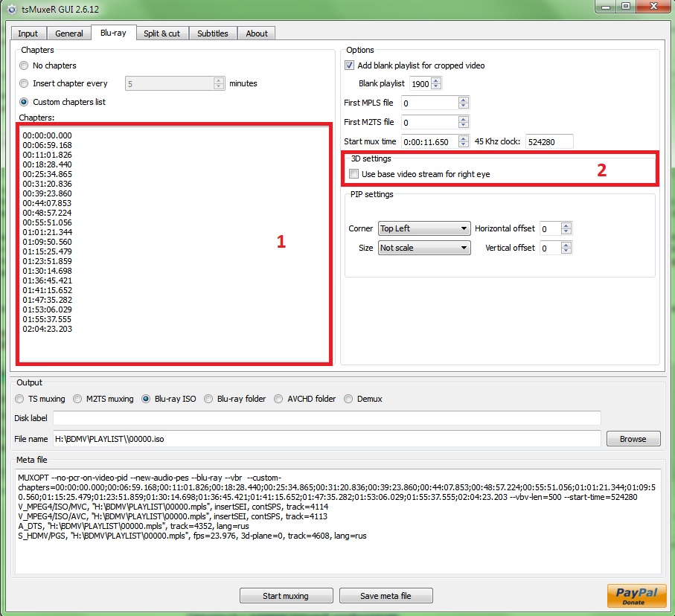
Task: Select Demux output option
Action: 363,399
